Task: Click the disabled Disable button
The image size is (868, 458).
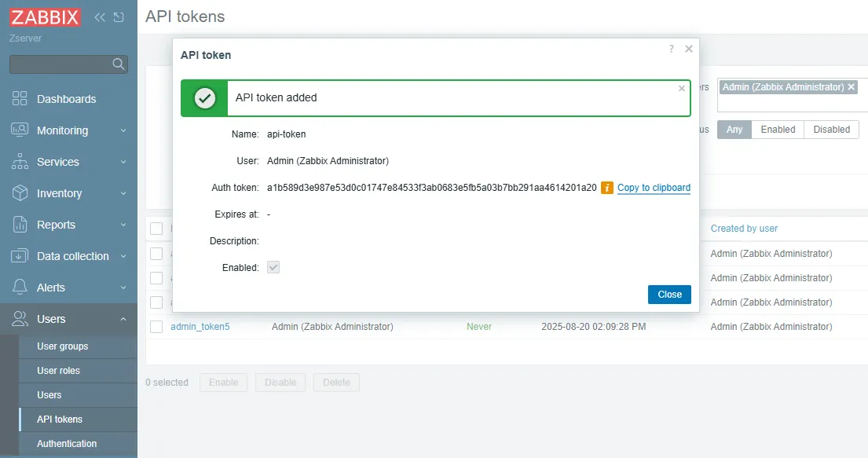Action: coord(280,382)
